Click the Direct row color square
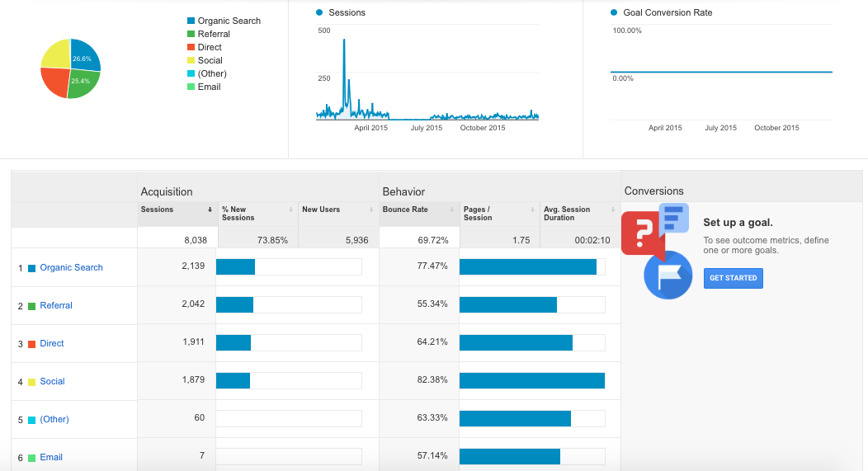The height and width of the screenshot is (471, 868). [x=32, y=344]
